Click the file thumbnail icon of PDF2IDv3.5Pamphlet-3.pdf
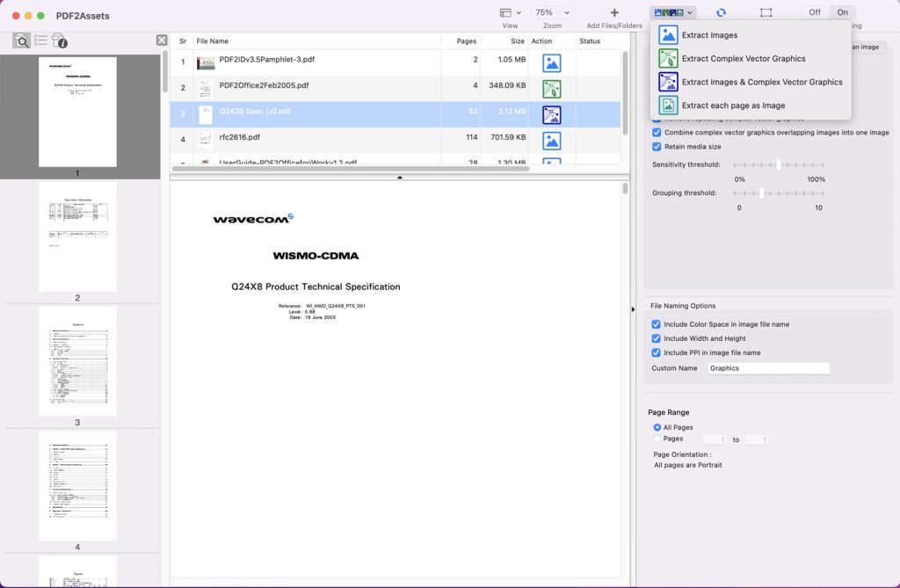Screen dimensions: 900x588 pyautogui.click(x=206, y=62)
